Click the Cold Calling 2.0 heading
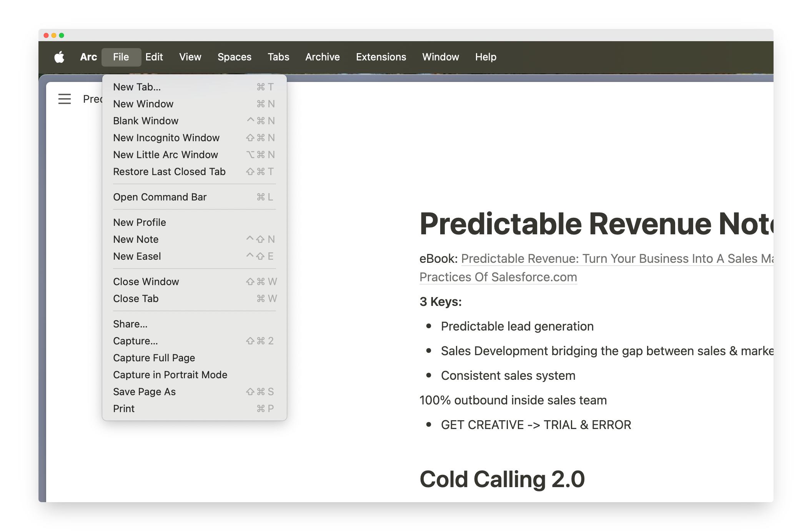The width and height of the screenshot is (812, 531). point(502,479)
